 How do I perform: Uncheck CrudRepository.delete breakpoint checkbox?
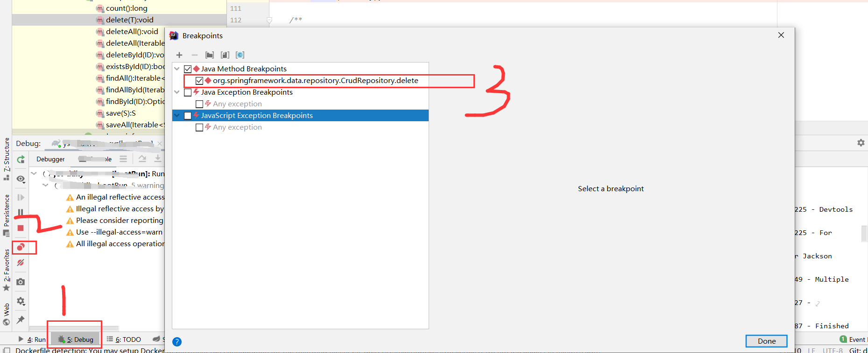(199, 81)
